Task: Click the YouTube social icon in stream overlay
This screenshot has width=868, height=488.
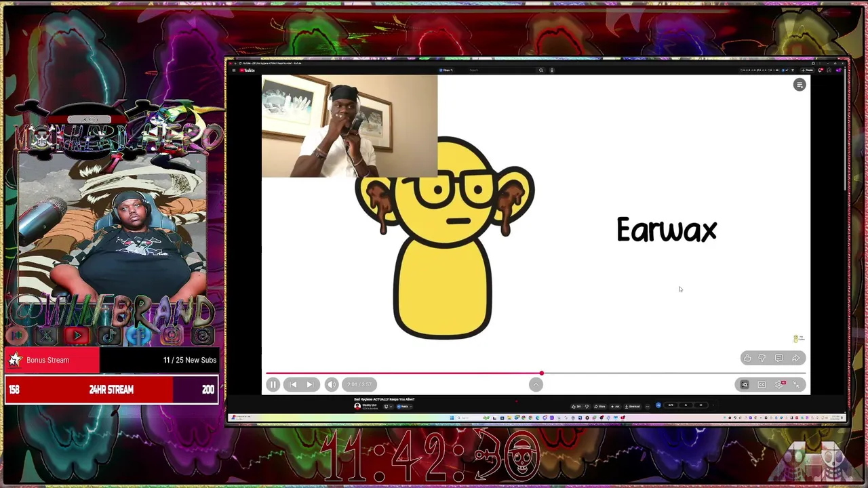Action: pyautogui.click(x=77, y=335)
